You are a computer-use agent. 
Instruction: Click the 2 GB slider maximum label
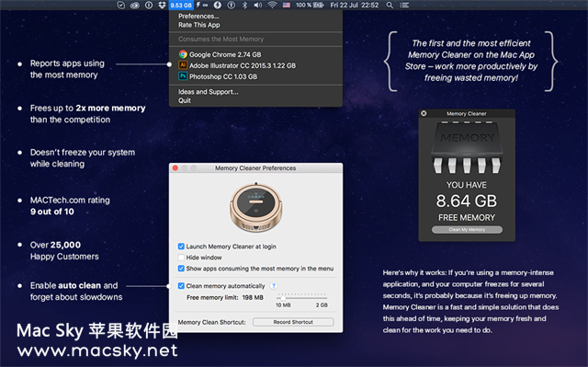point(322,305)
